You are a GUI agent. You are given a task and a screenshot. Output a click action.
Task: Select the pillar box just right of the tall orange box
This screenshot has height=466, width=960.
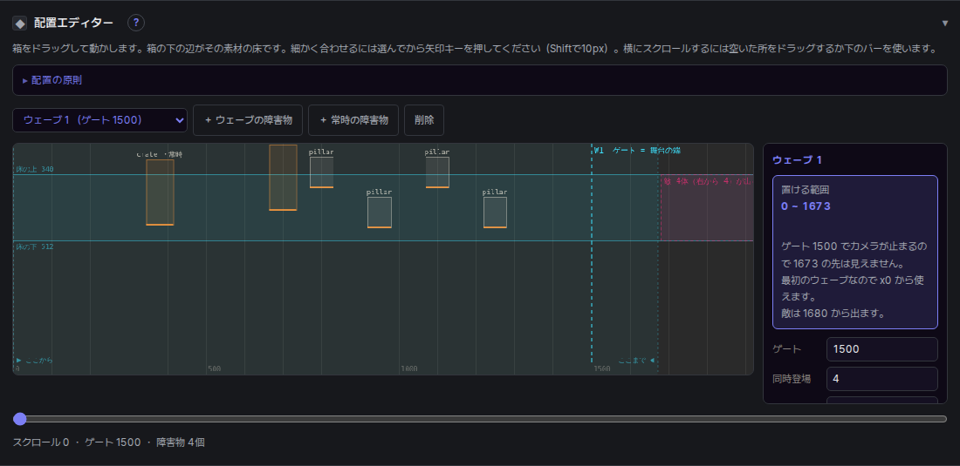[321, 172]
